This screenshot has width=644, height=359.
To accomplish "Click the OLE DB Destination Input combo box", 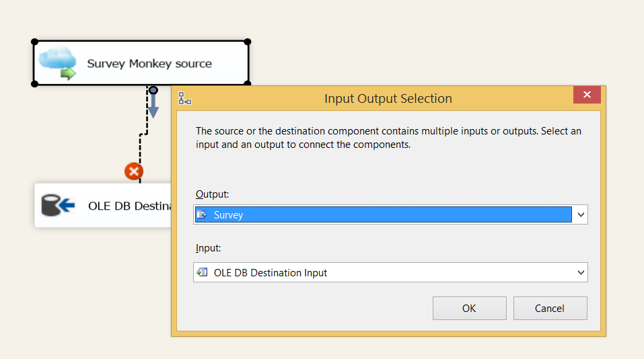I will (x=390, y=272).
